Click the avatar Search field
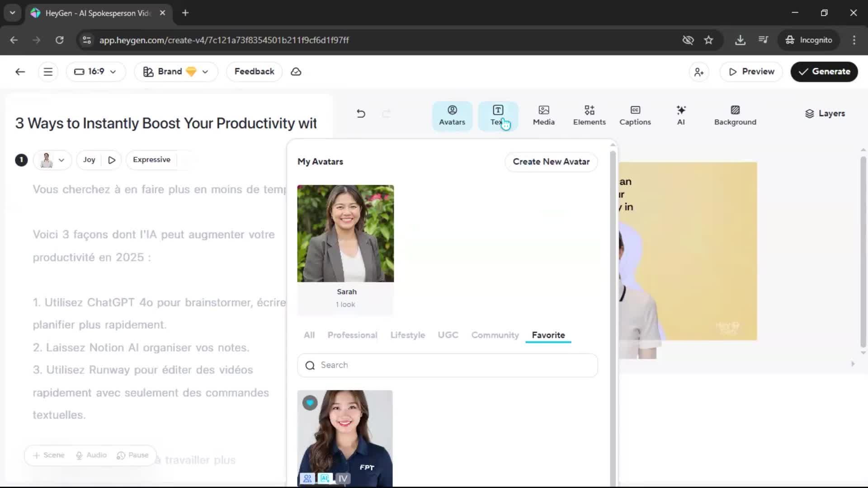 coord(447,365)
